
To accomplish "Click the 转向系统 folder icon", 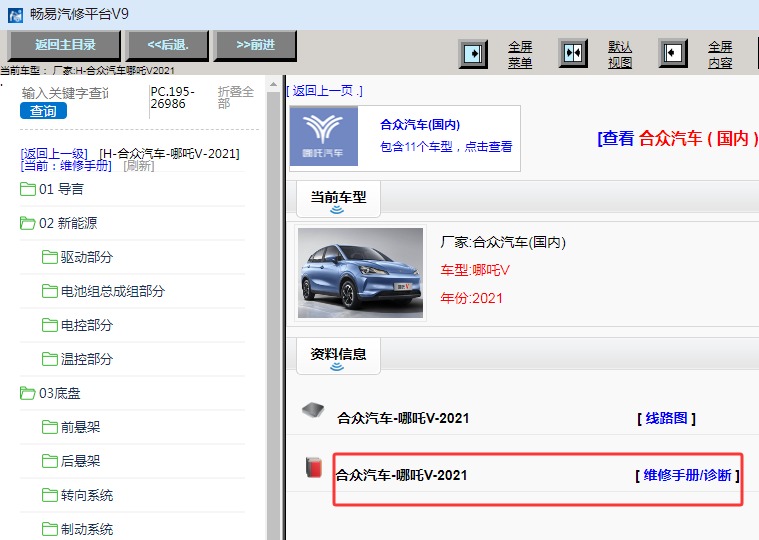I will click(49, 495).
